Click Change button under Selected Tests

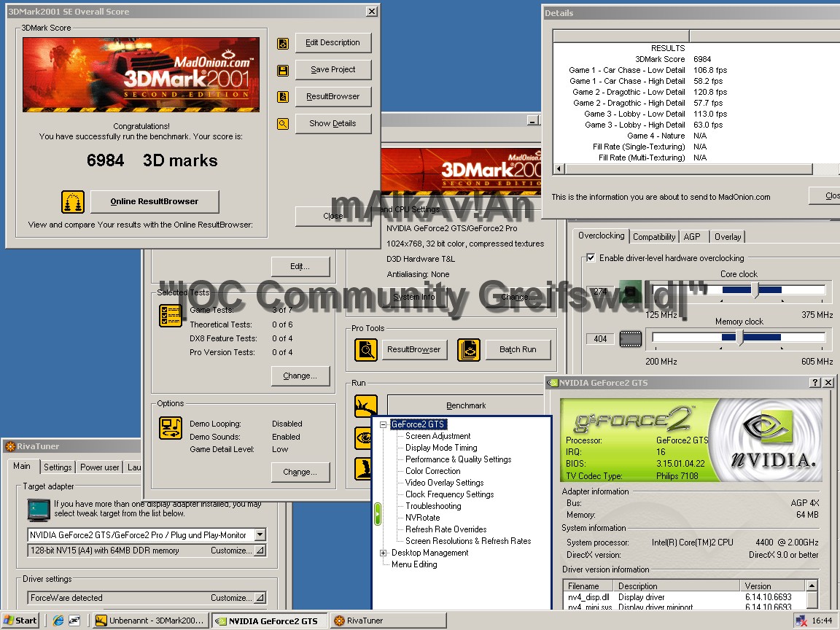click(300, 376)
